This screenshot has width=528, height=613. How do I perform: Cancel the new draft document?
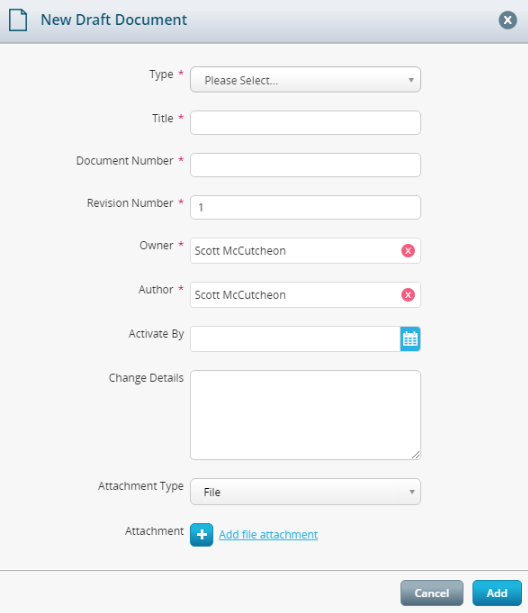pos(432,593)
